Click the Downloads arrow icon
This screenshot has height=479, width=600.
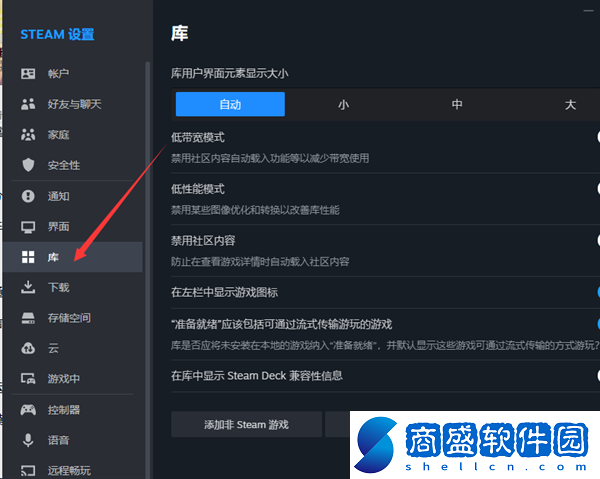[x=28, y=287]
